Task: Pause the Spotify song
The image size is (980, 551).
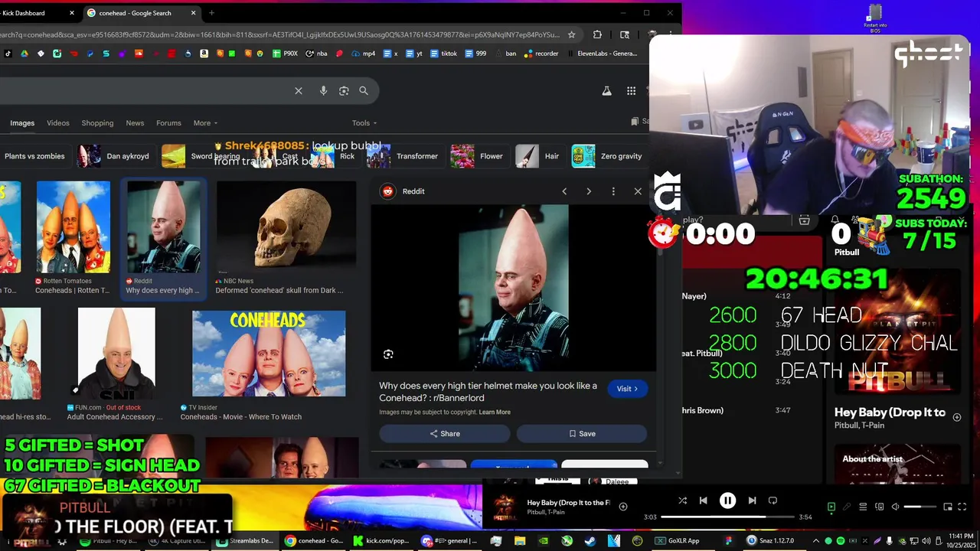Action: pyautogui.click(x=727, y=500)
